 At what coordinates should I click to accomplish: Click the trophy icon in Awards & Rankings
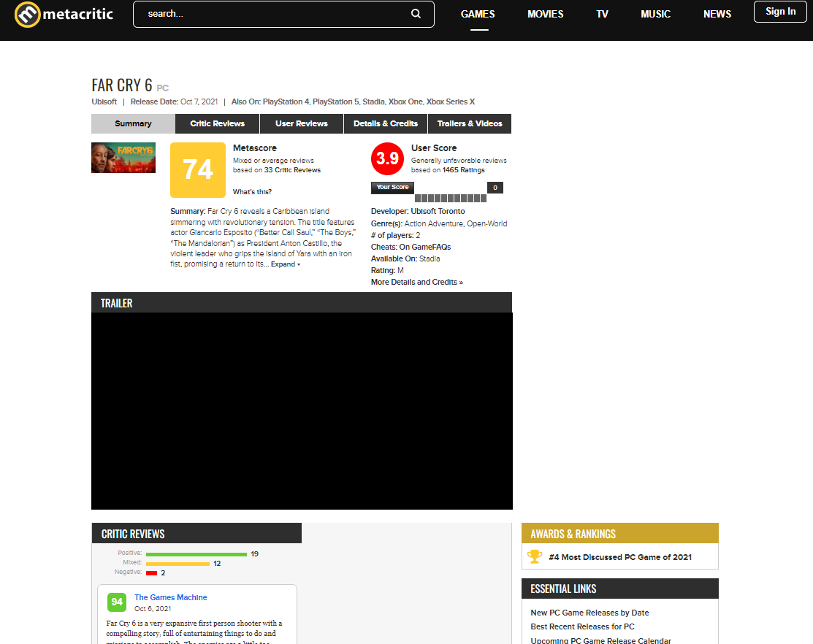[x=535, y=556]
